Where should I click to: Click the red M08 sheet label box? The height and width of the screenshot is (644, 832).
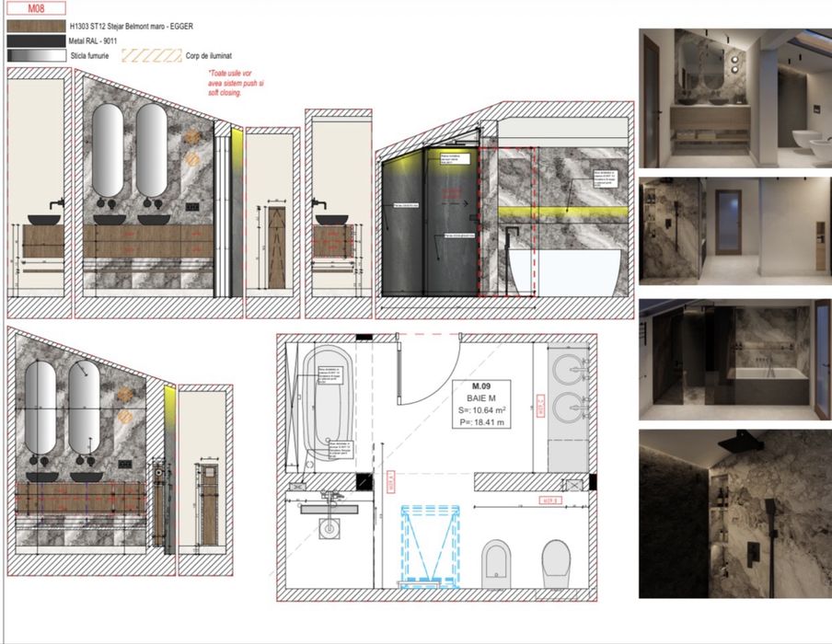[36, 8]
